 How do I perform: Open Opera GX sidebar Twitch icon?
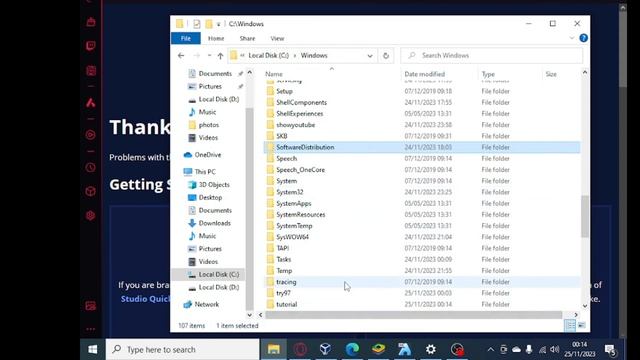coord(91,46)
